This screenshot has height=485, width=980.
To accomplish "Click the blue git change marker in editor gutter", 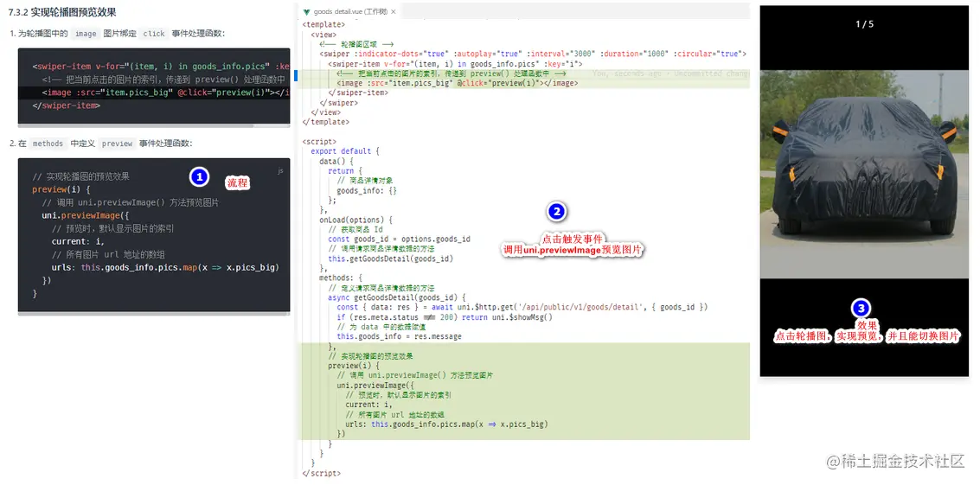I will tap(296, 76).
